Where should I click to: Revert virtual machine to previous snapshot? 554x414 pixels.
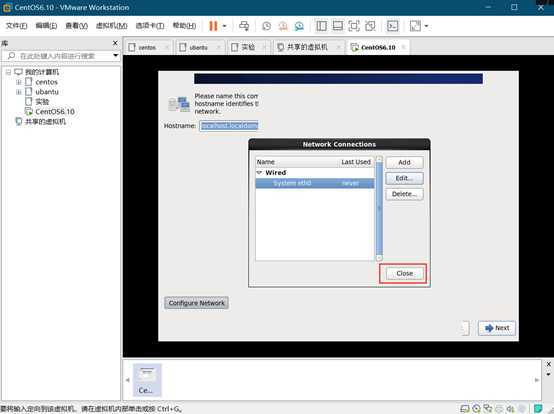tap(283, 26)
